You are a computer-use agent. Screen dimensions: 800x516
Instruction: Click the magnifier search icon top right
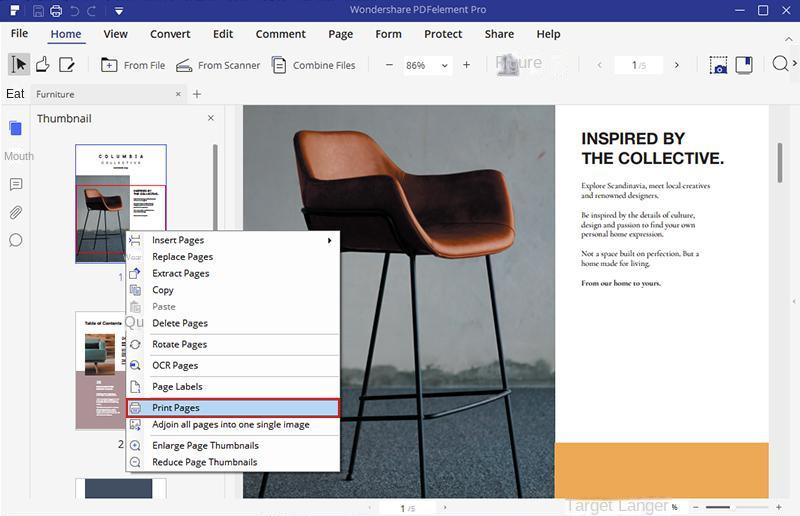tap(780, 65)
